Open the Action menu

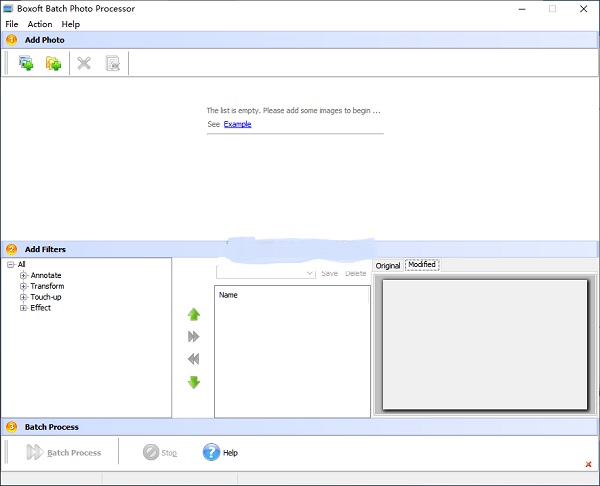click(40, 24)
